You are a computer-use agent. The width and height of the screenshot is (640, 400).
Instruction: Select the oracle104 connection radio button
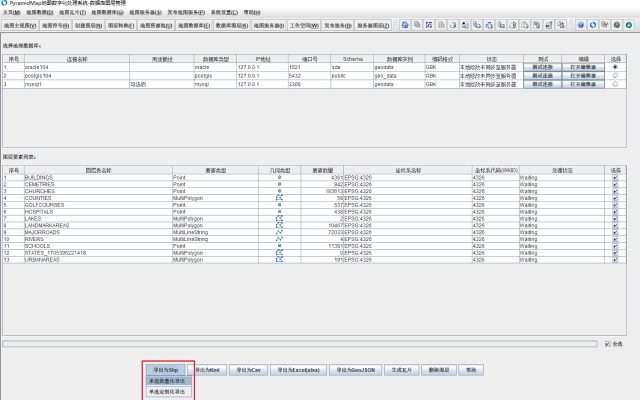(615, 67)
